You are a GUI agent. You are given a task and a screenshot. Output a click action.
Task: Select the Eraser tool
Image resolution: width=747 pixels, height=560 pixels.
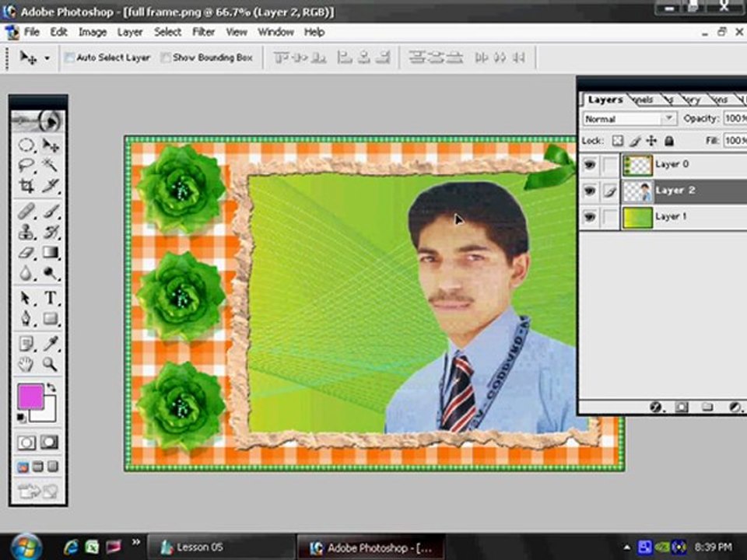pyautogui.click(x=26, y=252)
